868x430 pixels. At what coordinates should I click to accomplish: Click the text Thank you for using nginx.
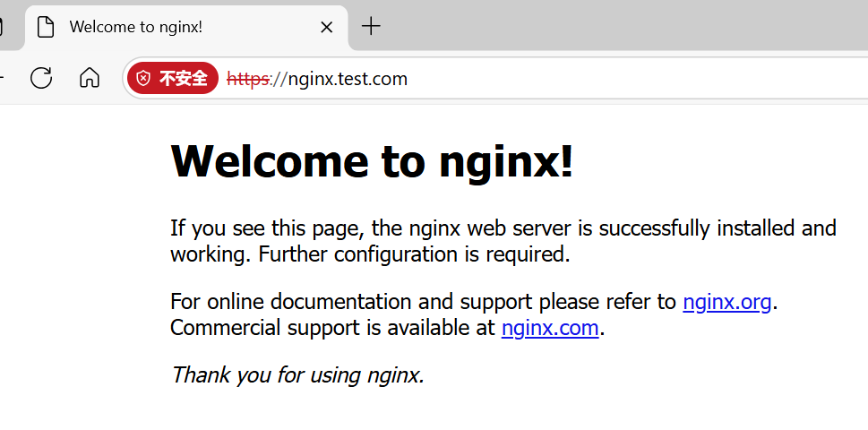pos(297,374)
